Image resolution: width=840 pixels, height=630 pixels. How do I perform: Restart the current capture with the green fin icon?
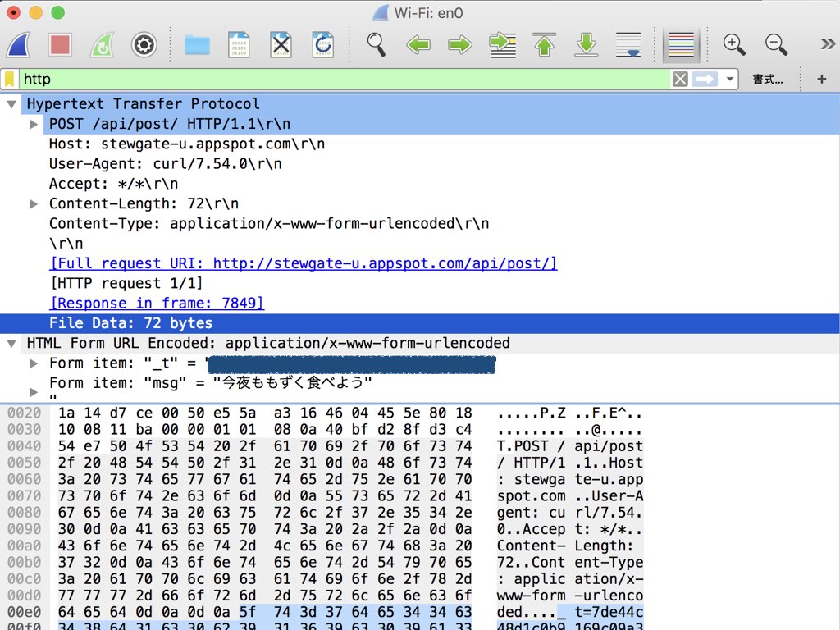click(x=102, y=44)
